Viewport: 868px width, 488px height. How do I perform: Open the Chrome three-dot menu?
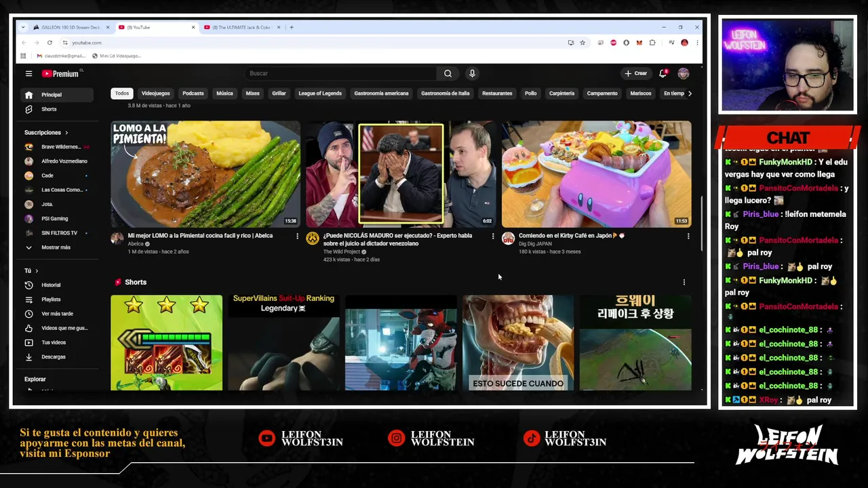pos(696,43)
